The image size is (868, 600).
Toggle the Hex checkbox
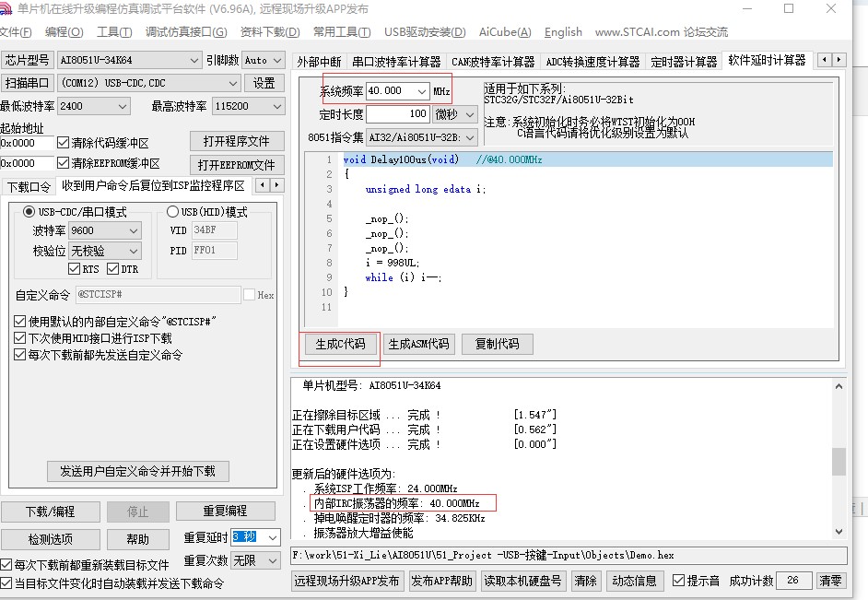(x=249, y=294)
